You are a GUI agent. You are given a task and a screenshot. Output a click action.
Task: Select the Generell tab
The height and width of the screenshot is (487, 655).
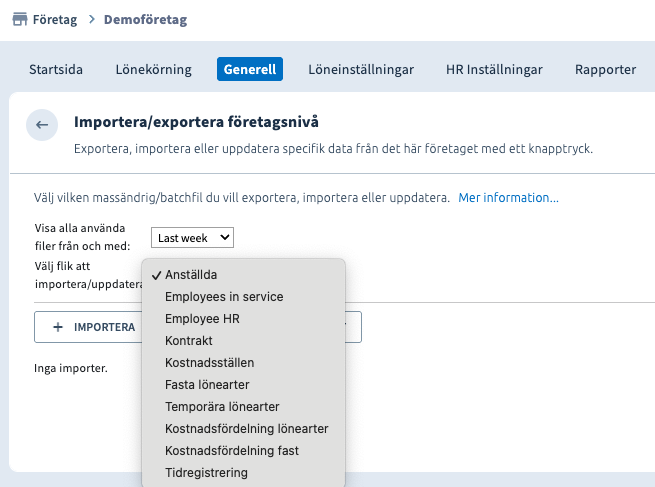250,69
